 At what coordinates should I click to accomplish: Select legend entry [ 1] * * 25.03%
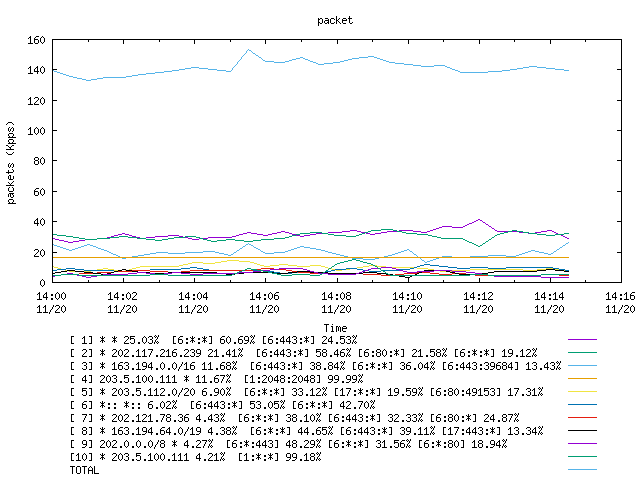(x=213, y=340)
